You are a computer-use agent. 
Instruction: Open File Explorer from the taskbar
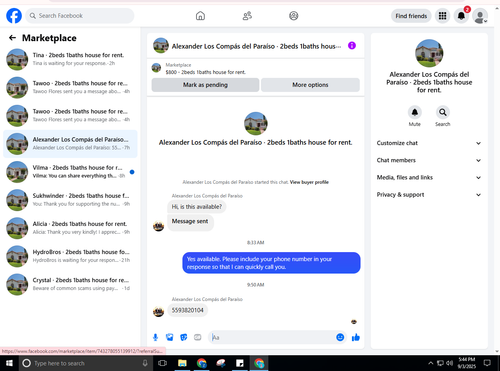click(182, 363)
